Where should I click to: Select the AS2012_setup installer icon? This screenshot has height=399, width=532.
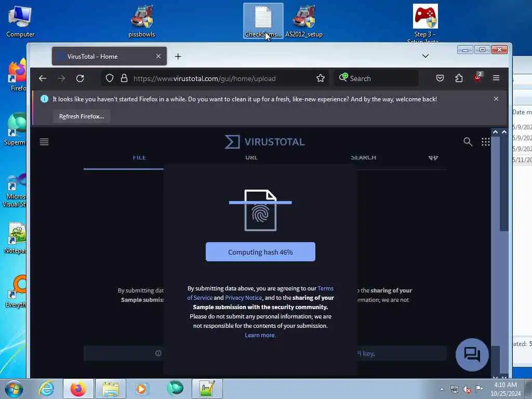pyautogui.click(x=304, y=21)
